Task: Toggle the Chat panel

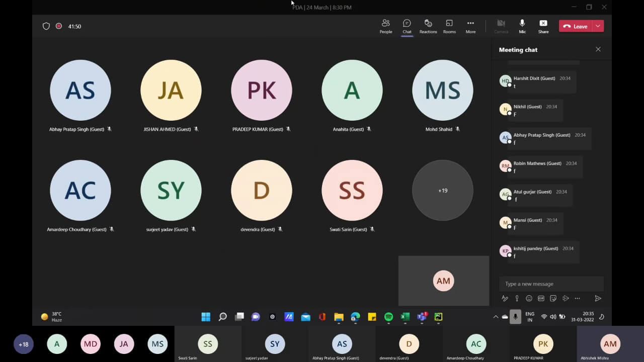Action: (407, 26)
